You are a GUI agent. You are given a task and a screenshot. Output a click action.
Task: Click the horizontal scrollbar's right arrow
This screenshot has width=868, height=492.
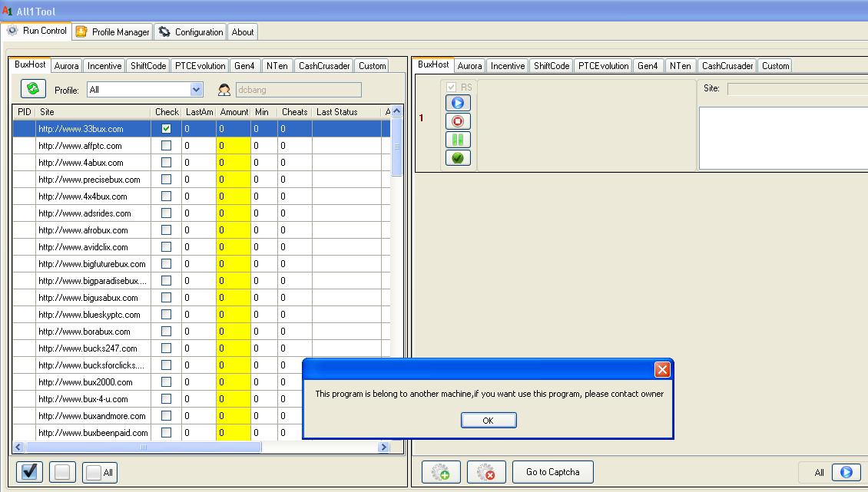(x=383, y=447)
